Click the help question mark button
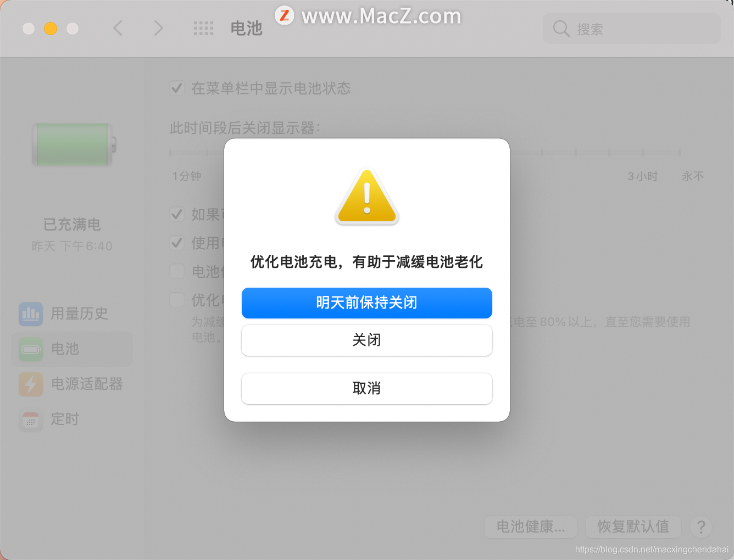The height and width of the screenshot is (560, 734). 701,527
